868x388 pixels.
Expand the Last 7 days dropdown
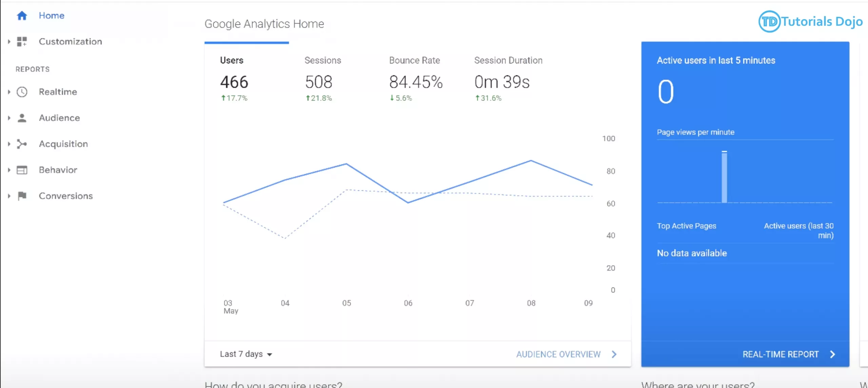click(246, 354)
